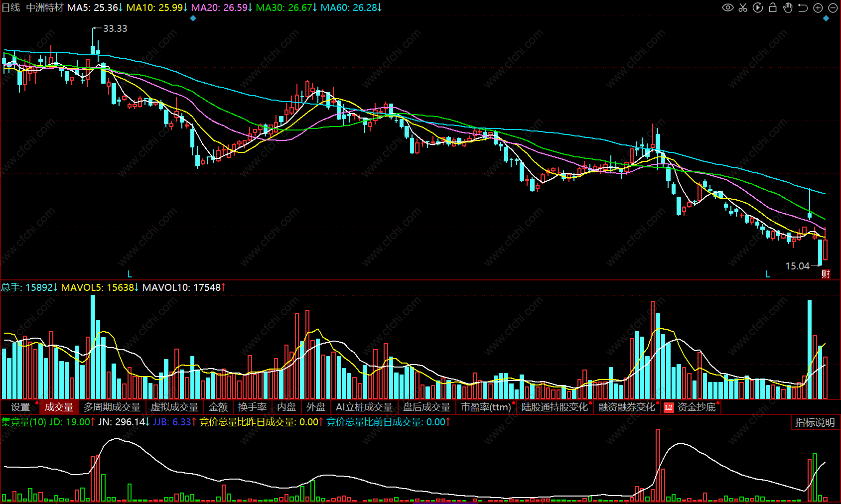Toggle the unlock padlock icon
This screenshot has height=504, width=841.
click(x=773, y=7)
